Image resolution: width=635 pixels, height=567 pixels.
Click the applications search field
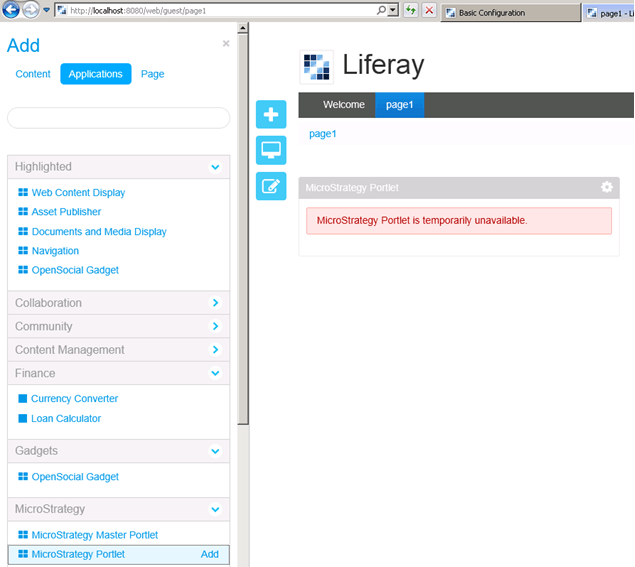click(x=118, y=118)
